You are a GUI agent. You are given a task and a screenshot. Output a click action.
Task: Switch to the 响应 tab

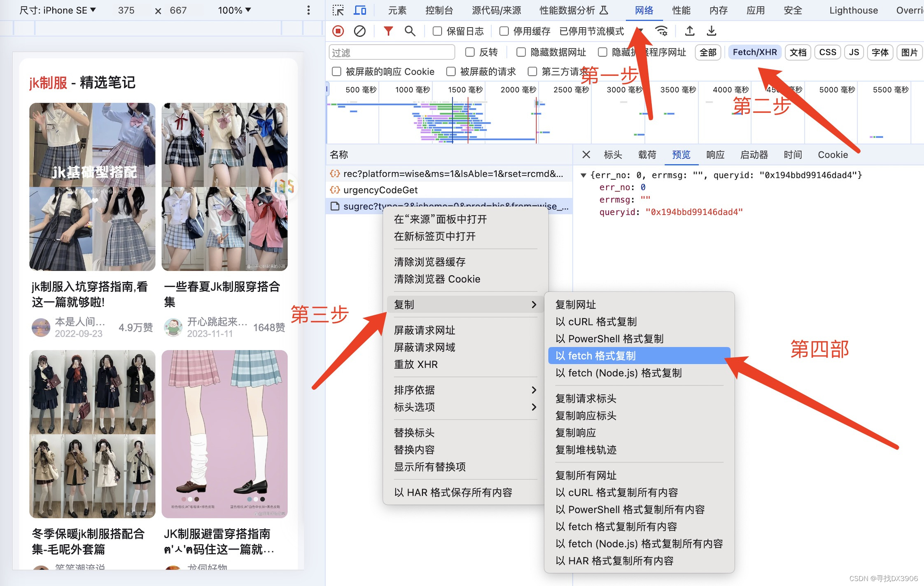[x=715, y=155]
